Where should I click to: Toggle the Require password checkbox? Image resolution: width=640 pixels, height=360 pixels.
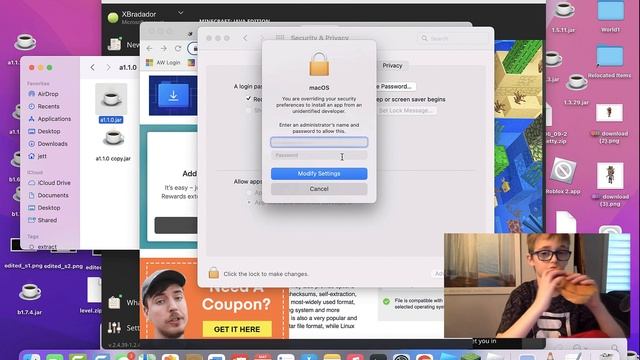pyautogui.click(x=249, y=99)
